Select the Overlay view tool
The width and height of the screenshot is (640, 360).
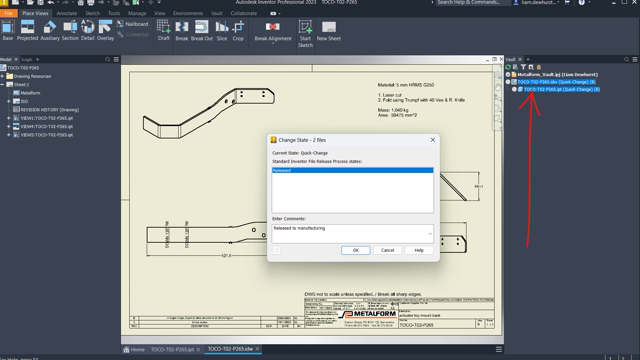pos(105,31)
